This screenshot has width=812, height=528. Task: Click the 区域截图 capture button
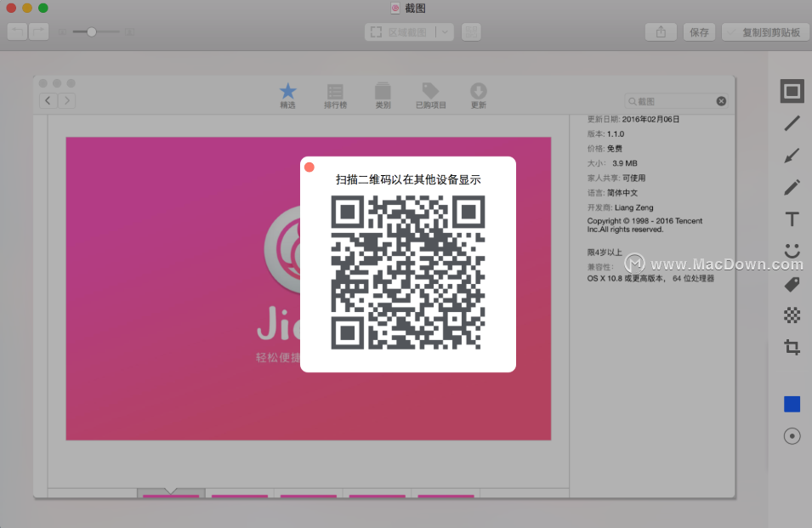coord(400,32)
